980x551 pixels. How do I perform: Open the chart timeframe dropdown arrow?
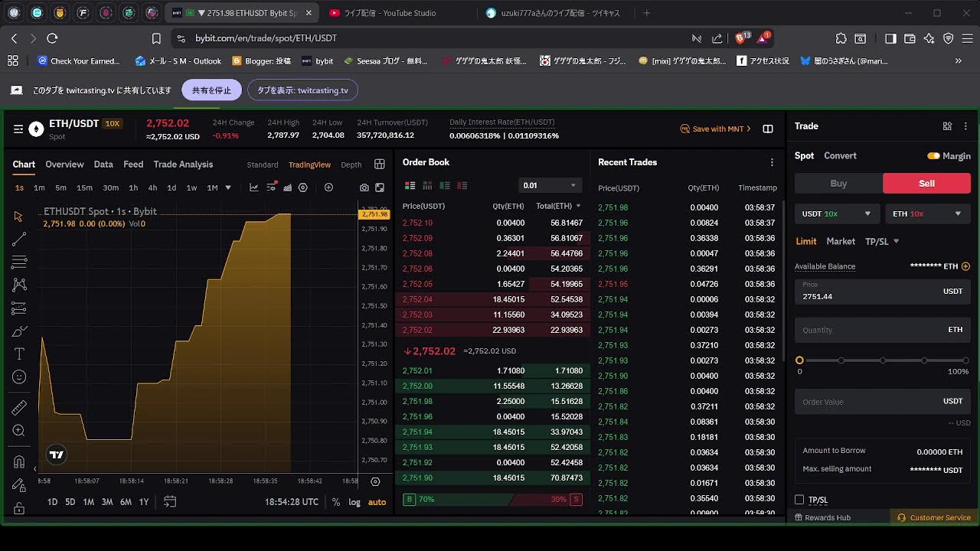[x=228, y=187]
